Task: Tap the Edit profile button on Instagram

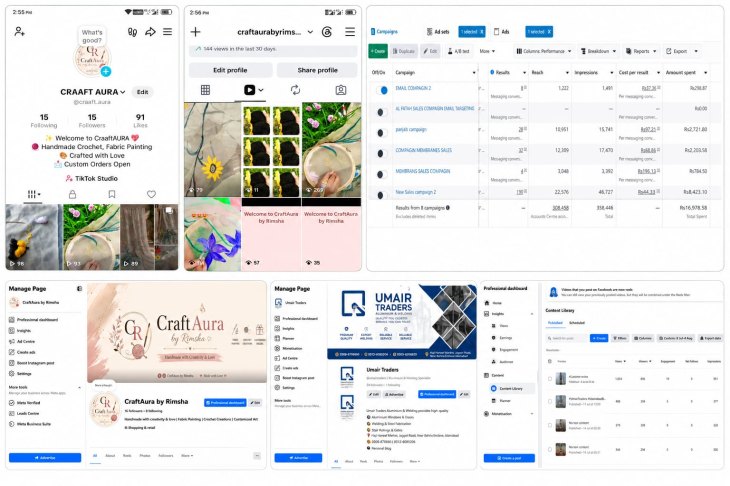Action: (230, 70)
